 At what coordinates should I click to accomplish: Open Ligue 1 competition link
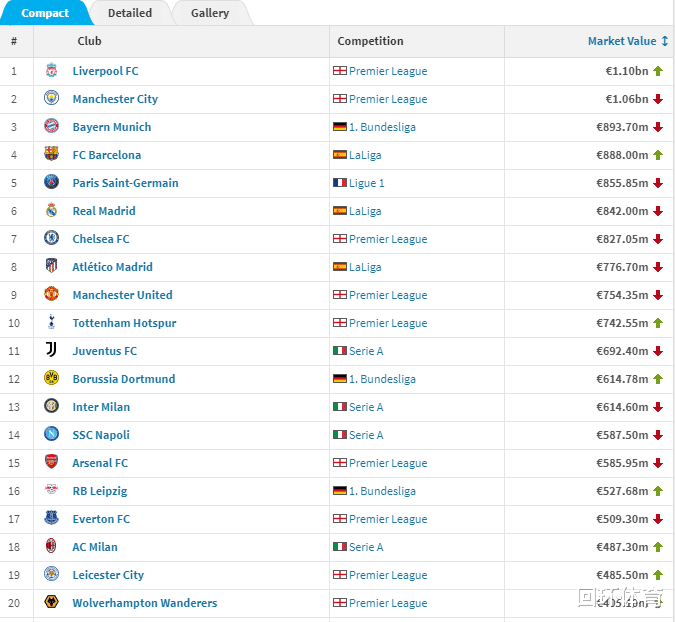[x=366, y=183]
